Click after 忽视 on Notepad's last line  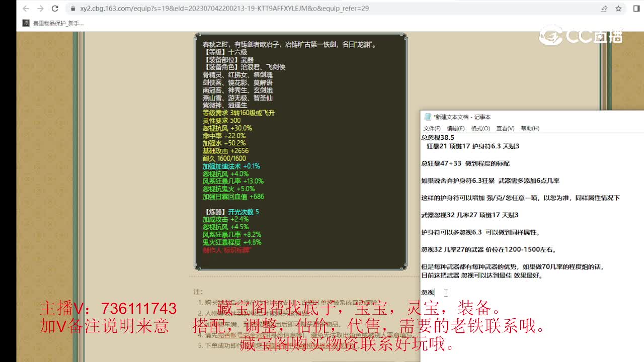coord(435,293)
